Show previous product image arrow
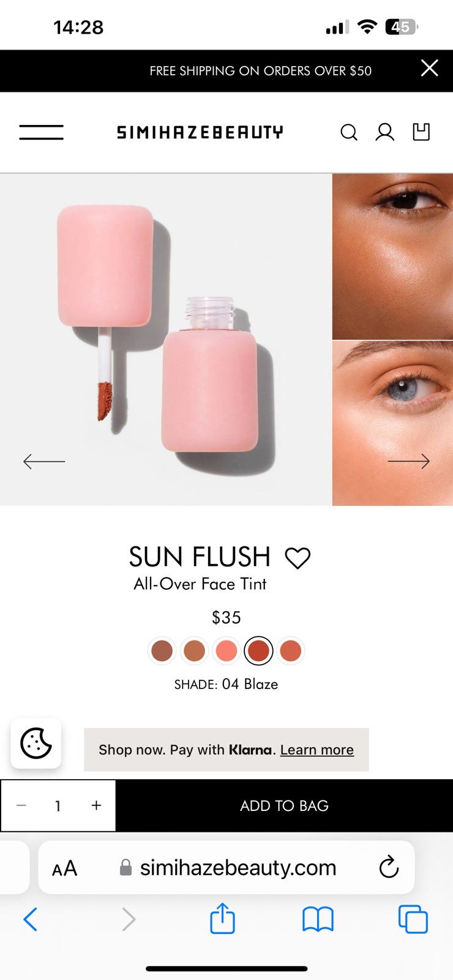This screenshot has height=980, width=453. point(44,461)
